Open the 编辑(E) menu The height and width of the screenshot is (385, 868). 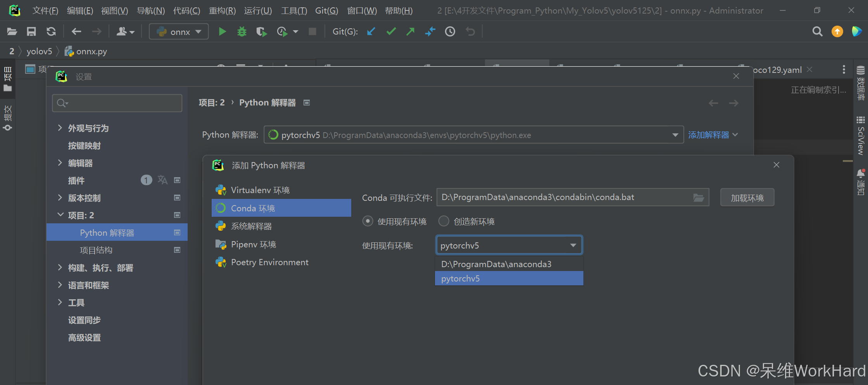click(80, 10)
